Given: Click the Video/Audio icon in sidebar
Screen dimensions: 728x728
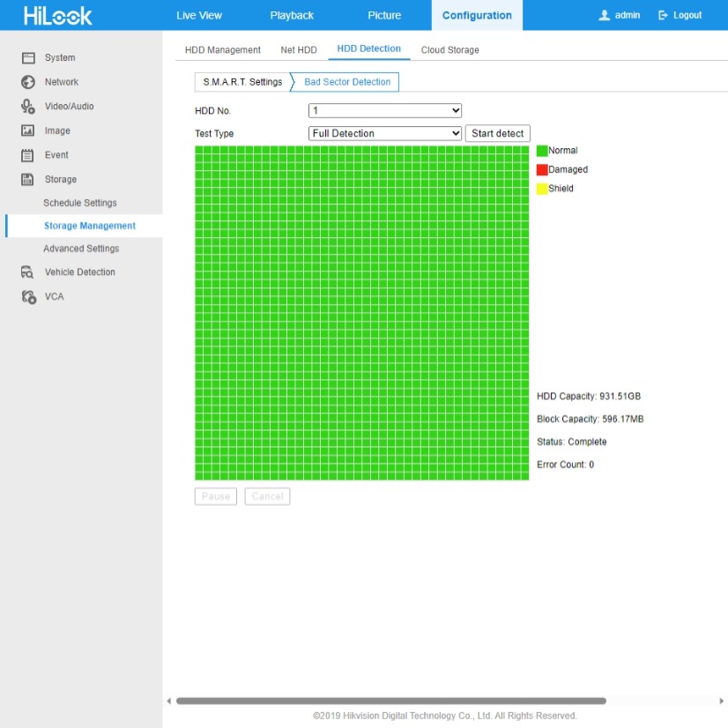Looking at the screenshot, I should (x=27, y=107).
